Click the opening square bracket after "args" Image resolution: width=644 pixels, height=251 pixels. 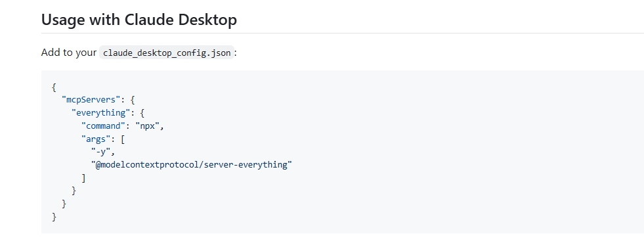pyautogui.click(x=123, y=139)
